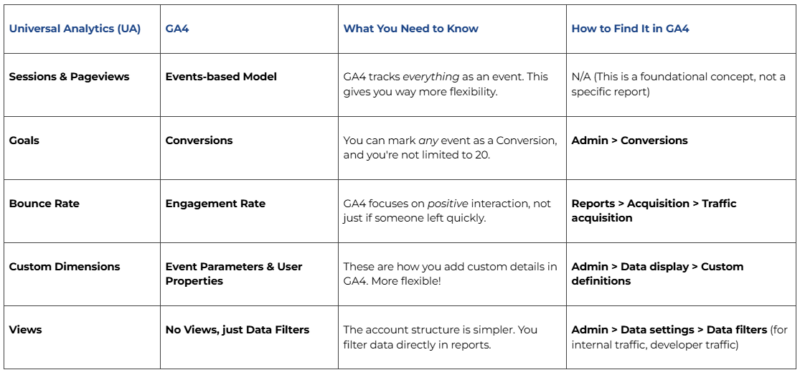800x375 pixels.
Task: Select the Custom Dimensions cell
Action: (x=65, y=267)
